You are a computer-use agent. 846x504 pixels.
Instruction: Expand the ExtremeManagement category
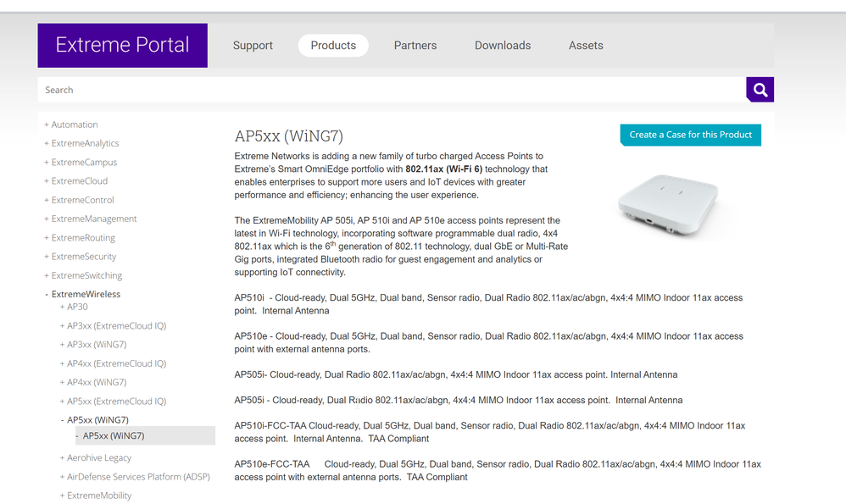[91, 219]
